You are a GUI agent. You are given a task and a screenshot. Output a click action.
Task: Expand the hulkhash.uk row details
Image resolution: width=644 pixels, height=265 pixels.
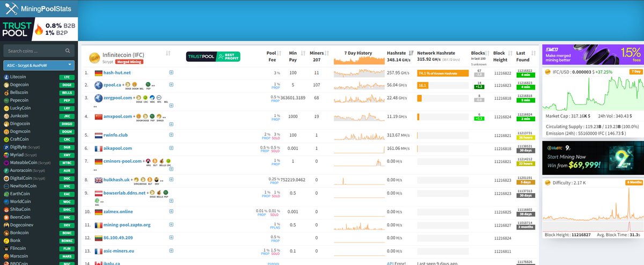171,180
